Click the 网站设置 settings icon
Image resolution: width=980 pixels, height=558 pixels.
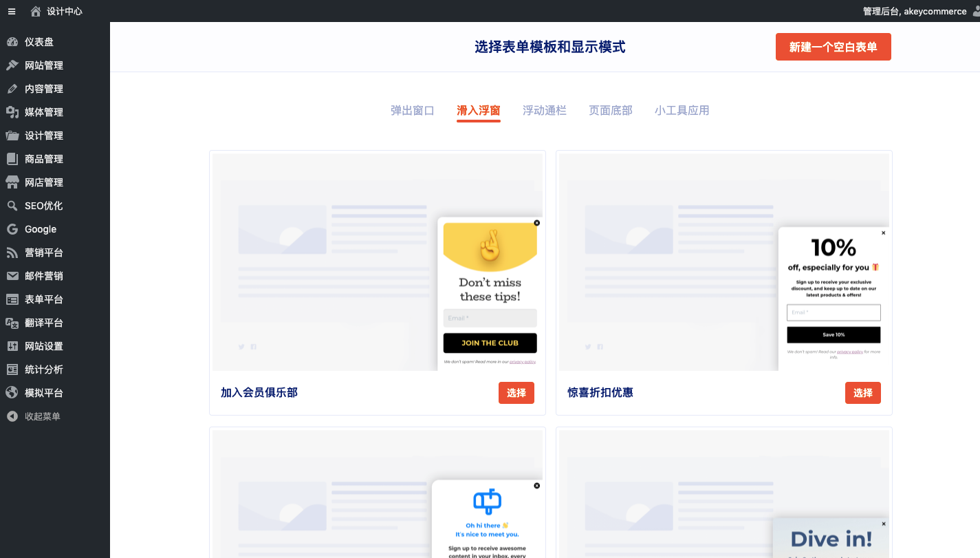12,346
